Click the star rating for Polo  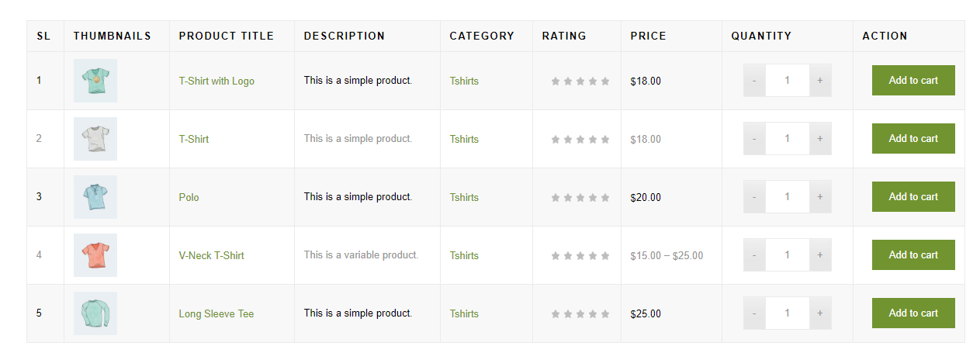coord(580,198)
